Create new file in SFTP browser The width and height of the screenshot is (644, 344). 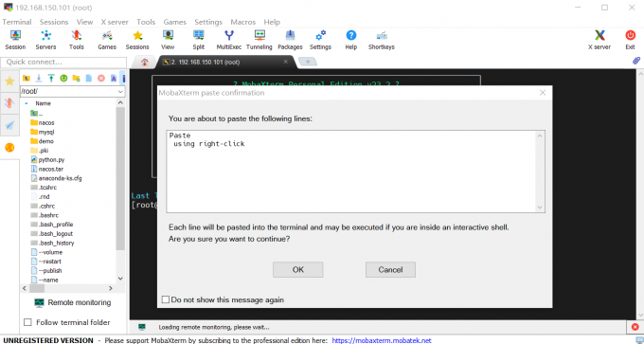point(89,78)
